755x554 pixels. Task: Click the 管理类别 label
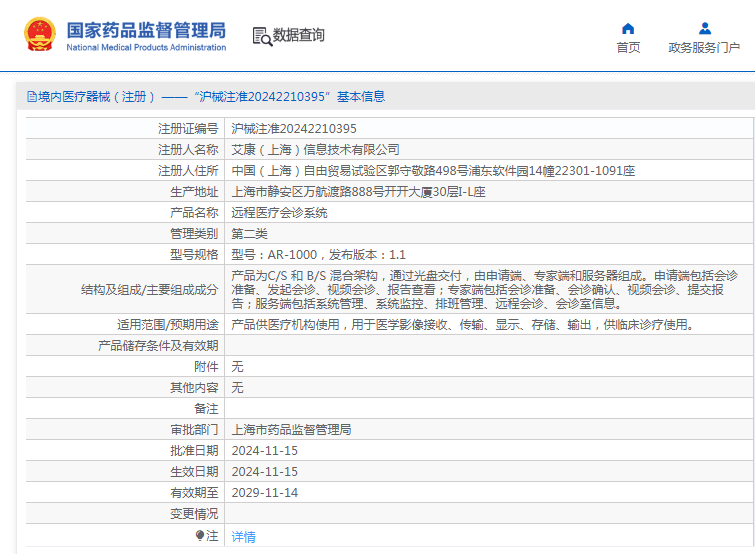point(194,233)
